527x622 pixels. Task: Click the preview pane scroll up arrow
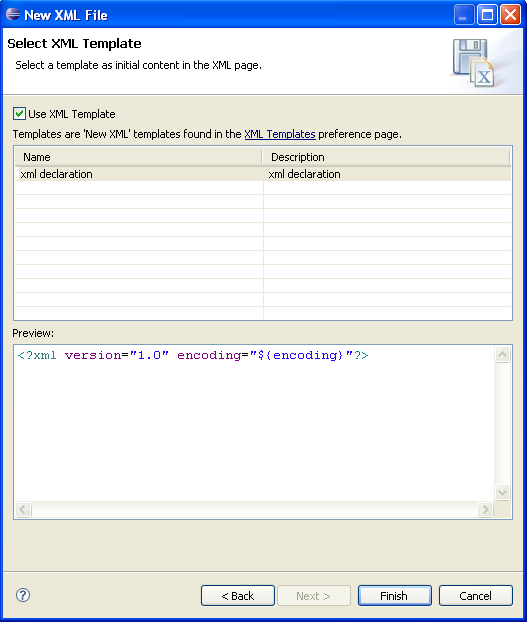click(502, 354)
